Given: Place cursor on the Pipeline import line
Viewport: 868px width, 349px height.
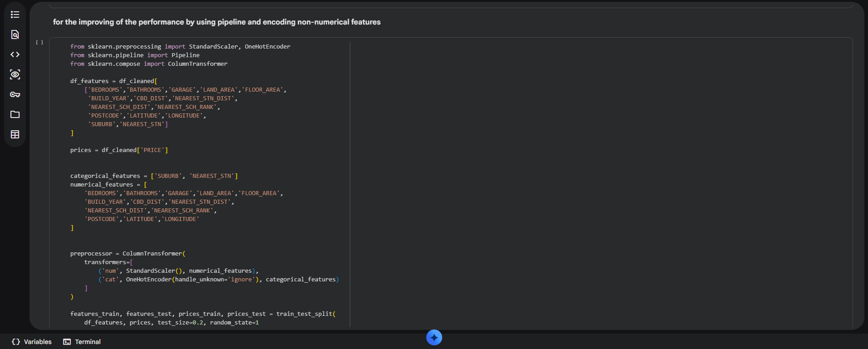Looking at the screenshot, I should tap(135, 55).
